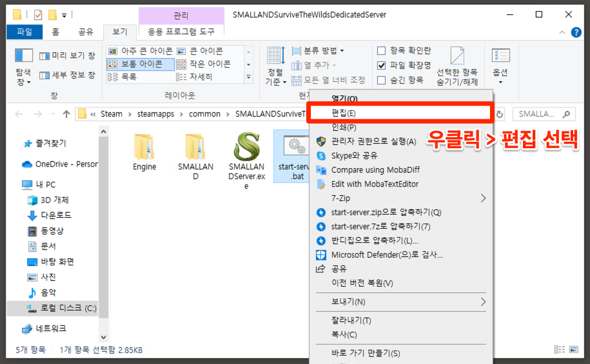The image size is (590, 364).
Task: Select 자세히 details layout
Action: tap(195, 77)
